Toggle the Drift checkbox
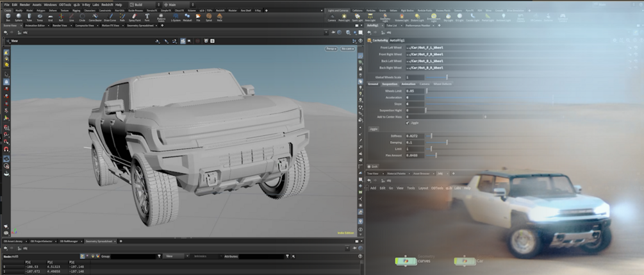 pyautogui.click(x=369, y=167)
